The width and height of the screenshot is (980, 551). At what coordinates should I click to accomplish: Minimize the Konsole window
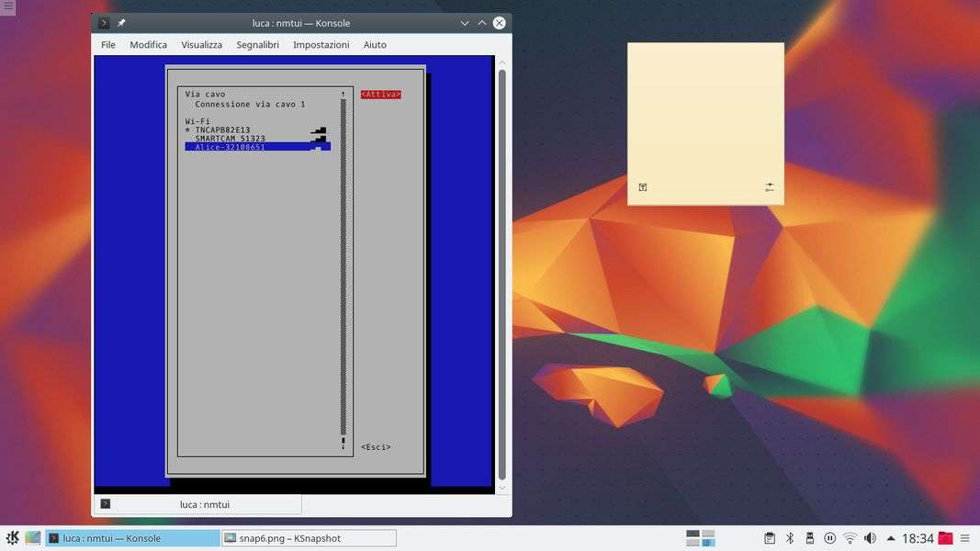pyautogui.click(x=465, y=23)
